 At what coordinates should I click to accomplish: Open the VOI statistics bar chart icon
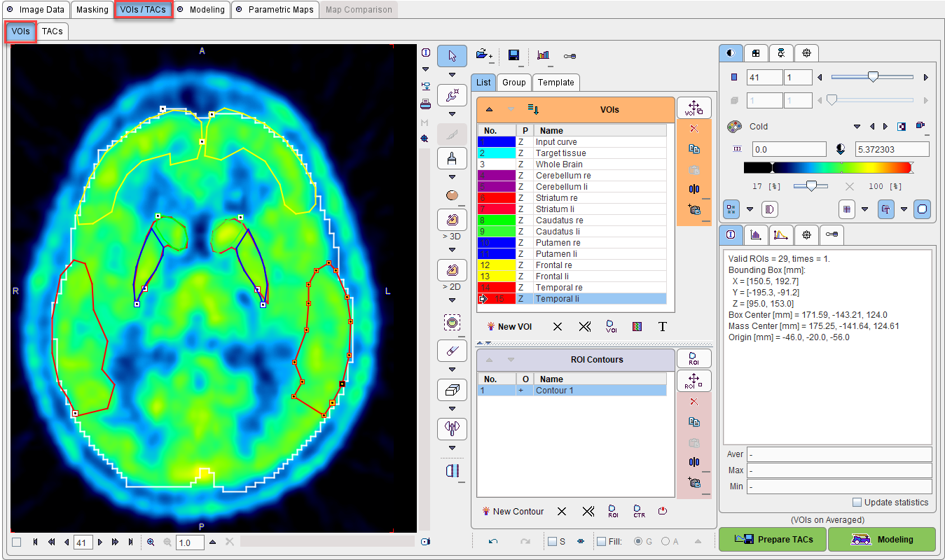click(x=543, y=55)
